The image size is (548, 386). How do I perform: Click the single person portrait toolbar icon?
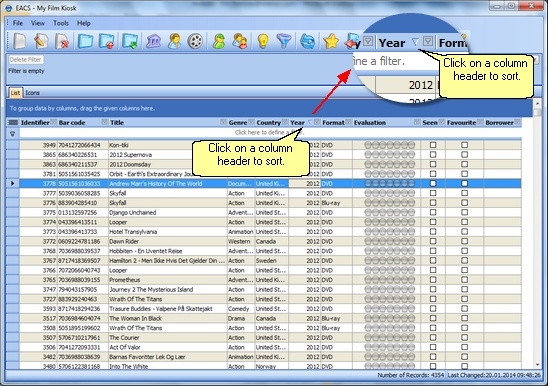pos(174,41)
